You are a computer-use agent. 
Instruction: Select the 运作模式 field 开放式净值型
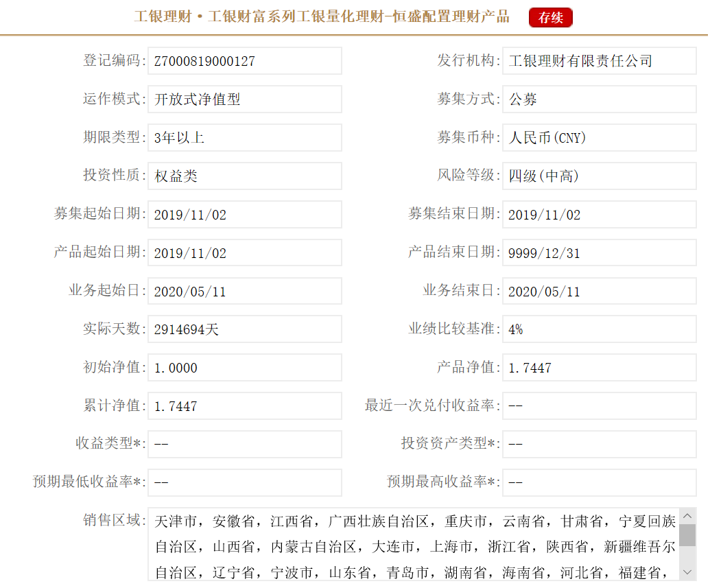[244, 99]
